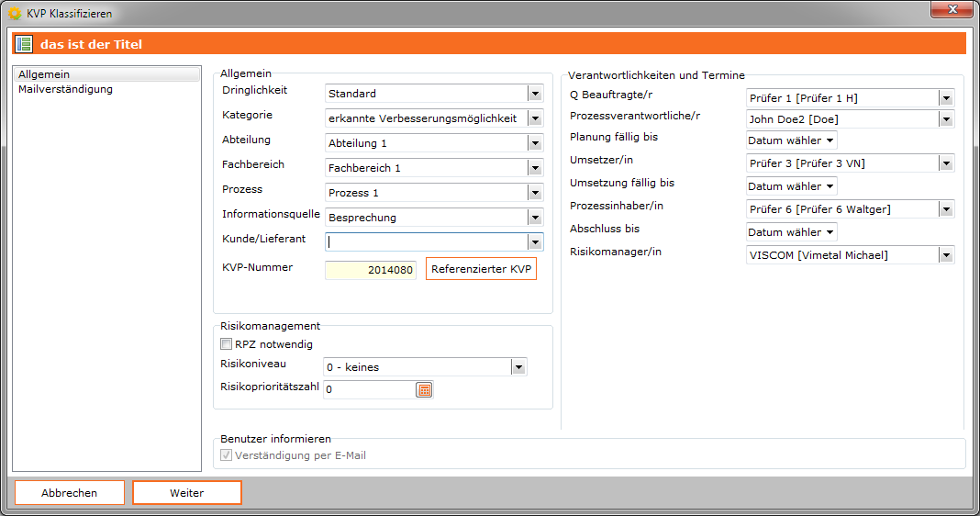Select Mailverständigung in the left list
The height and width of the screenshot is (516, 980).
click(106, 89)
